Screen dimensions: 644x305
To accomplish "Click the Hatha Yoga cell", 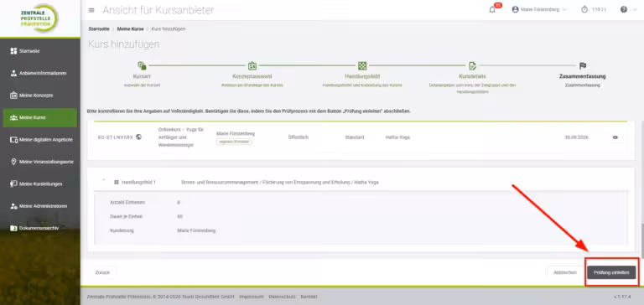I will tap(397, 137).
